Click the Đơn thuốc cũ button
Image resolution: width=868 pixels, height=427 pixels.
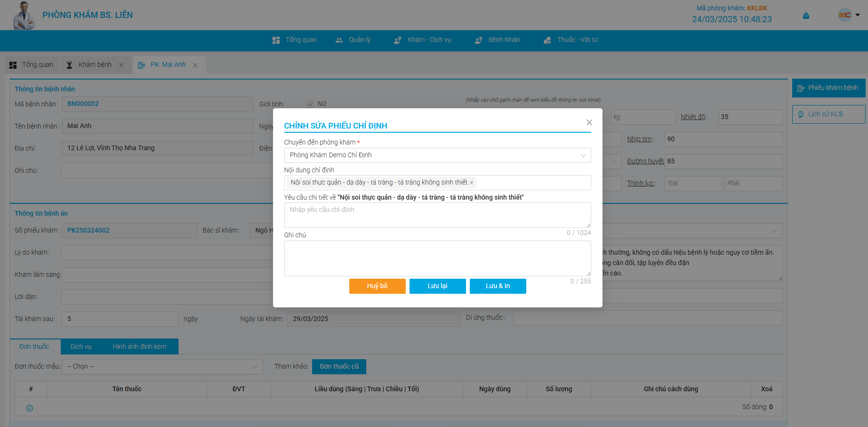tap(339, 367)
